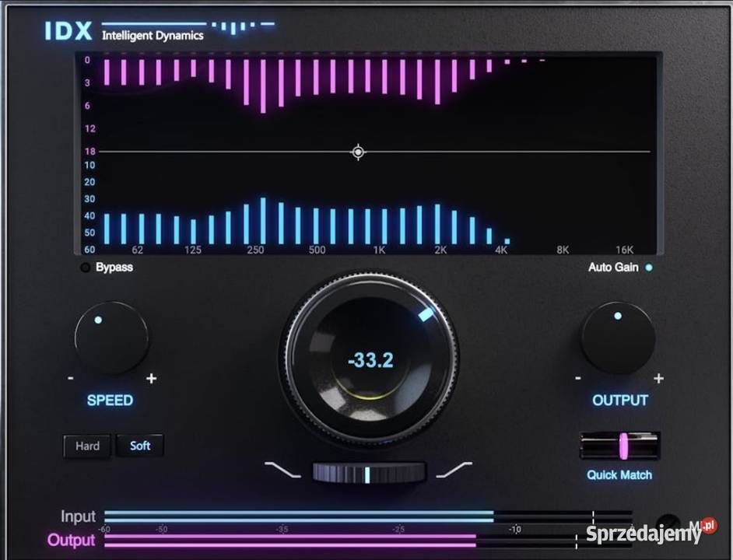
Task: Click the Output level meter
Action: point(311,539)
